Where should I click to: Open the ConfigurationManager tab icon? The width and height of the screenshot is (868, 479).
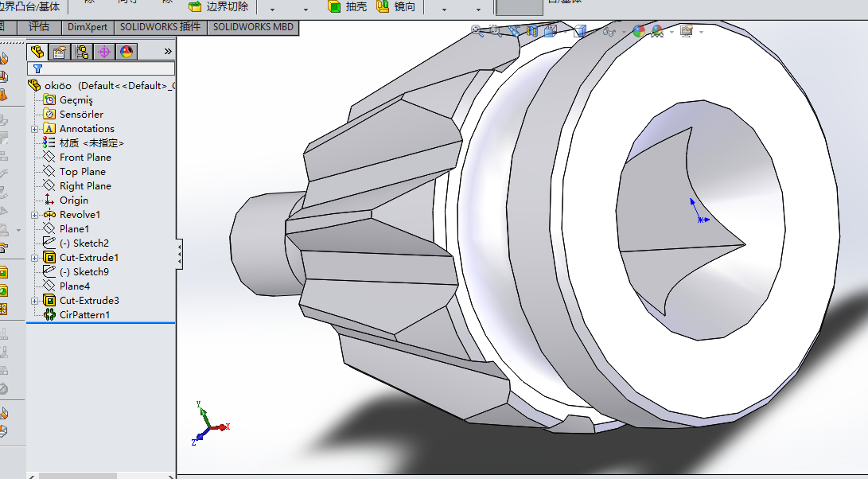point(82,52)
